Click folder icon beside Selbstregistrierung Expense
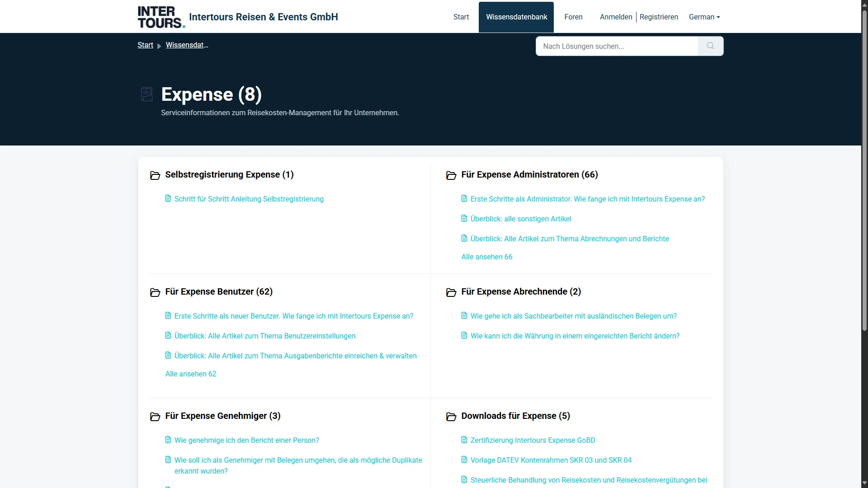 click(x=155, y=175)
